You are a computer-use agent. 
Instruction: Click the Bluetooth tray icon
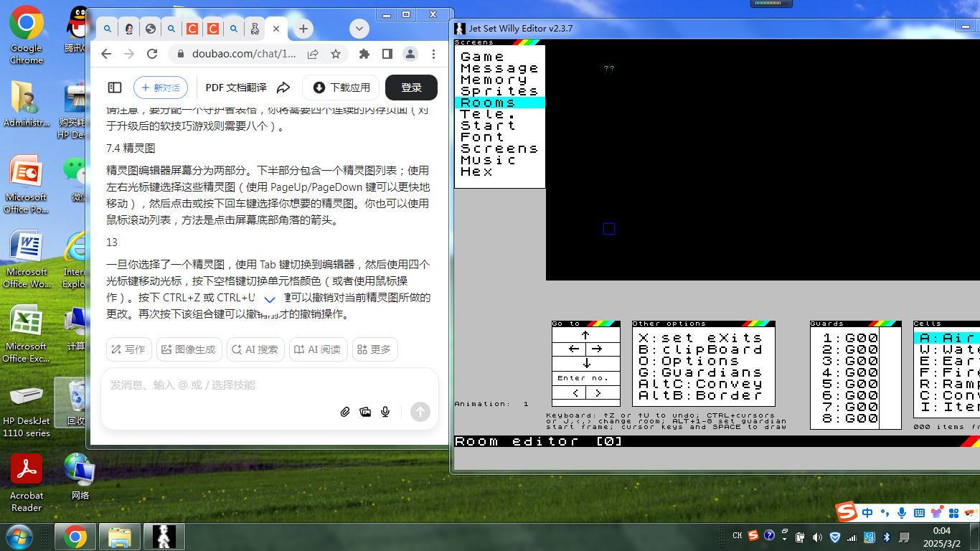click(x=887, y=536)
